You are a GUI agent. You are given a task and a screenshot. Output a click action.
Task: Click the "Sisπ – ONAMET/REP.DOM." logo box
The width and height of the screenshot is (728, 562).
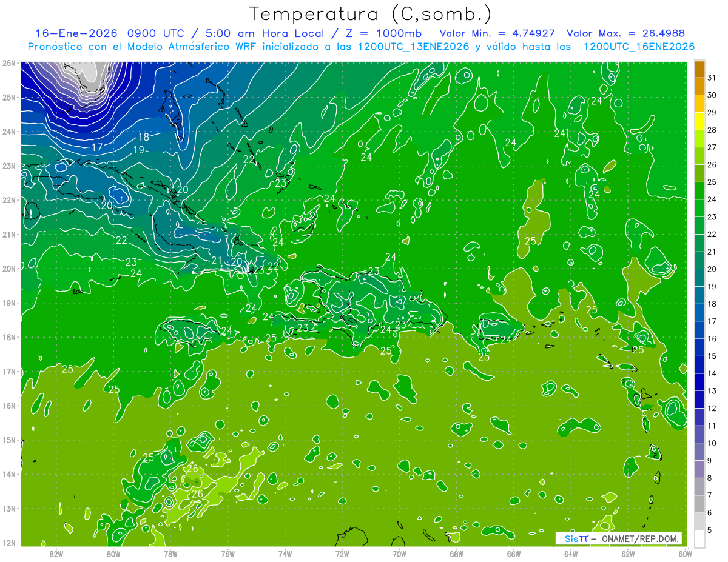[x=619, y=538]
